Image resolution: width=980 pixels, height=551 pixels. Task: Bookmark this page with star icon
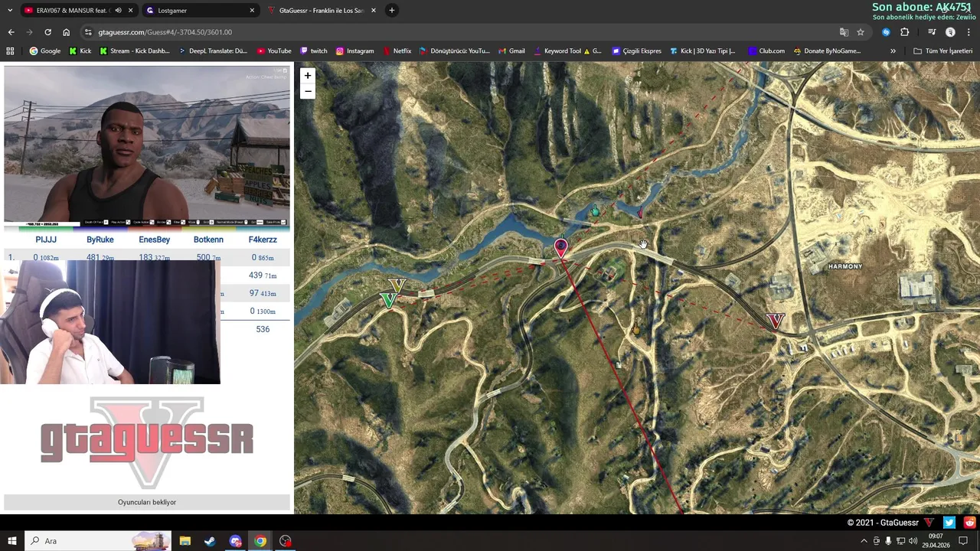click(x=861, y=32)
